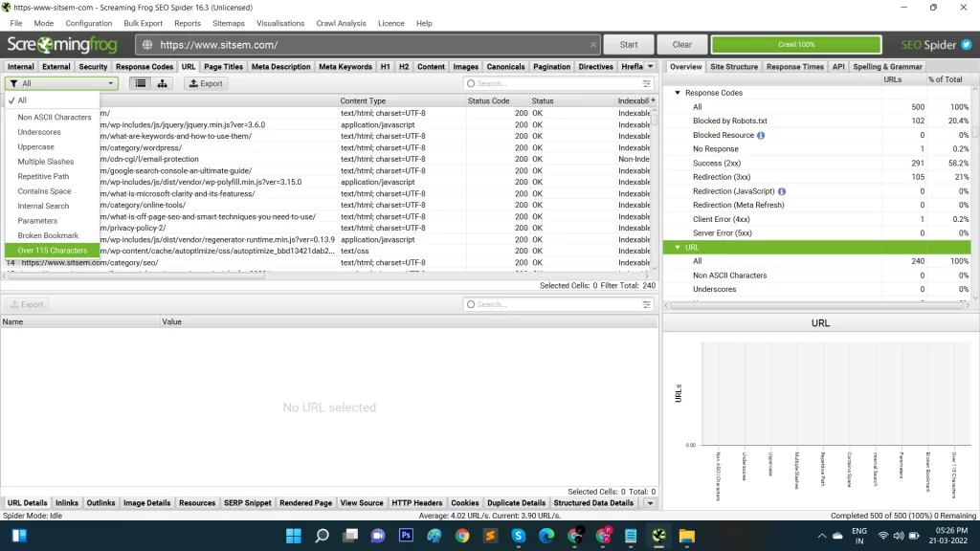Sort by Status Code column header
Viewport: 980px width, 551px height.
(x=497, y=100)
